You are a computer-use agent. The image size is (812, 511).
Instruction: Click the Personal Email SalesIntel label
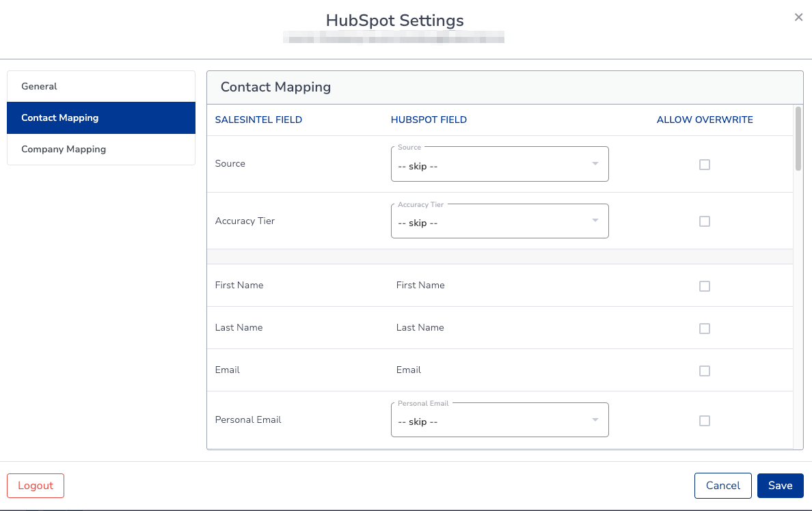pyautogui.click(x=248, y=420)
